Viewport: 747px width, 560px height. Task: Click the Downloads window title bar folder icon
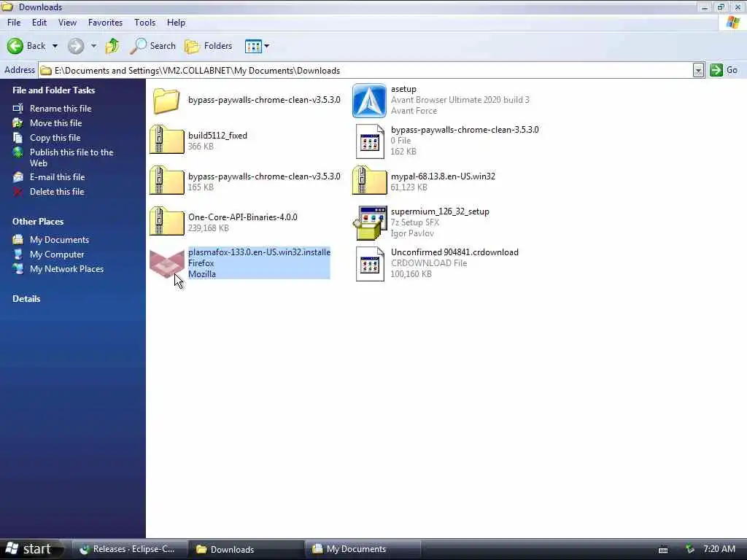(x=7, y=7)
